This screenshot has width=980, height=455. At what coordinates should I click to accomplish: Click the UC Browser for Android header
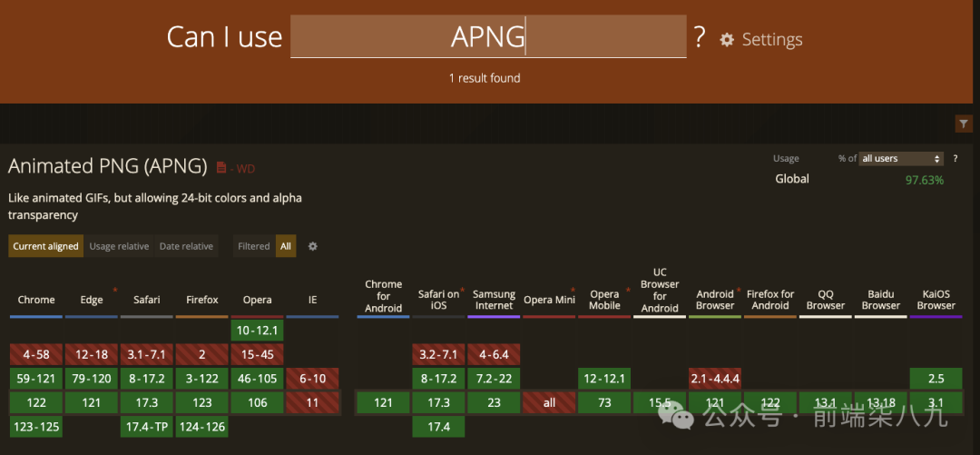point(660,290)
